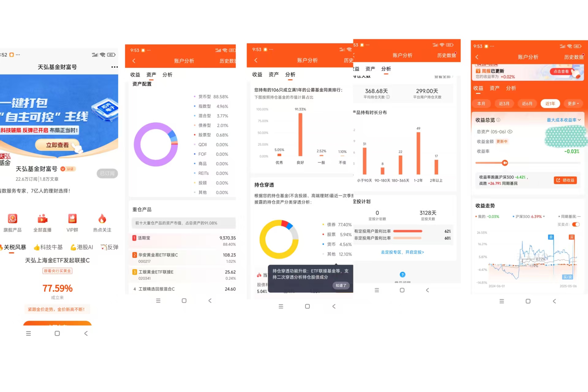Tap the recent-apps key under 持仓穿透 screen
The image size is (588, 392).
(x=281, y=306)
